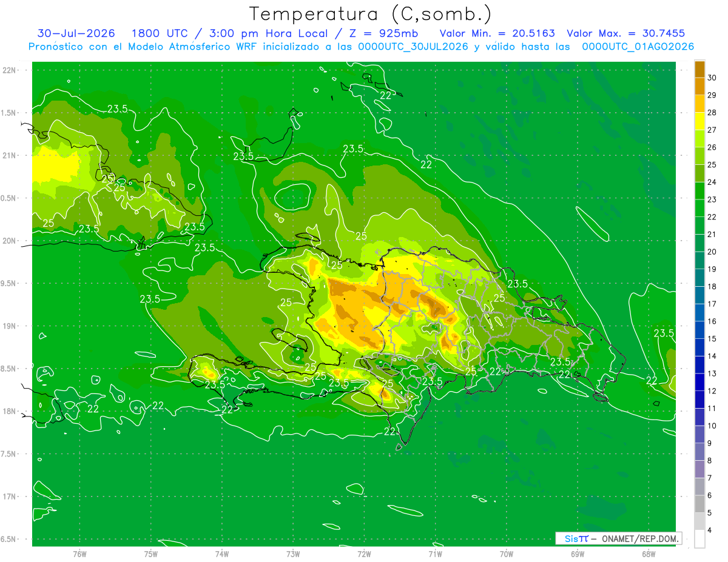Click the 73W longitude axis label
The width and height of the screenshot is (728, 562).
coord(293,554)
